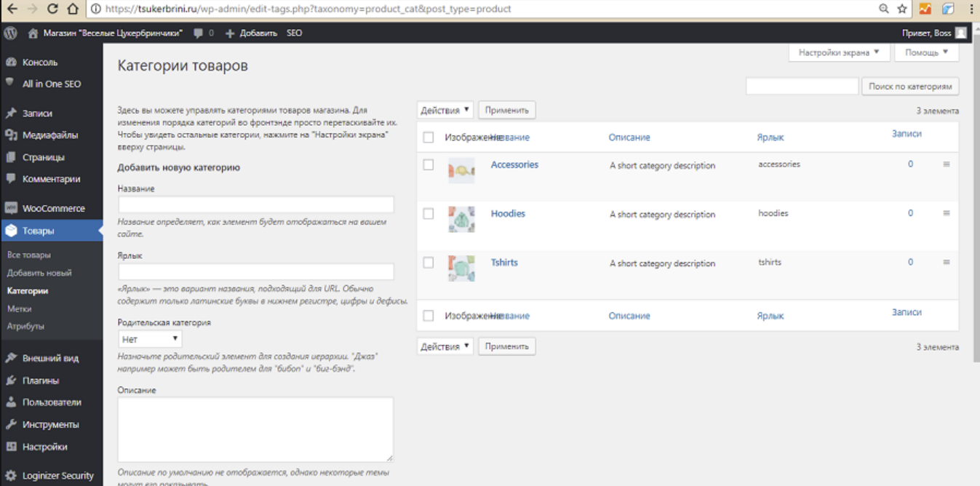Click the Плагины plug icon
This screenshot has width=980, height=486.
(x=11, y=381)
